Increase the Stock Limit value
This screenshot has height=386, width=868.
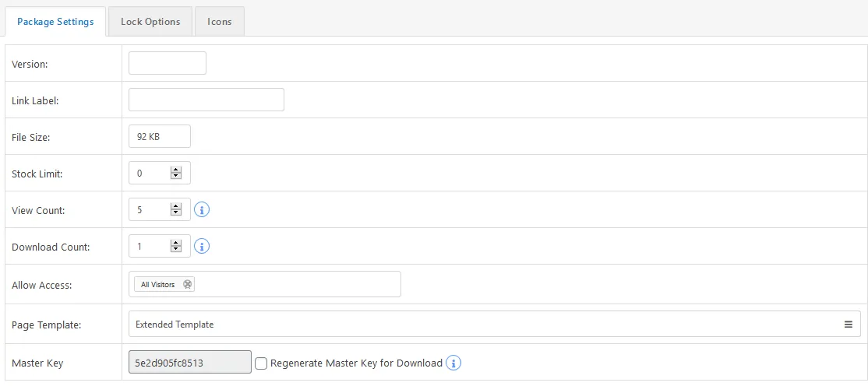click(176, 170)
